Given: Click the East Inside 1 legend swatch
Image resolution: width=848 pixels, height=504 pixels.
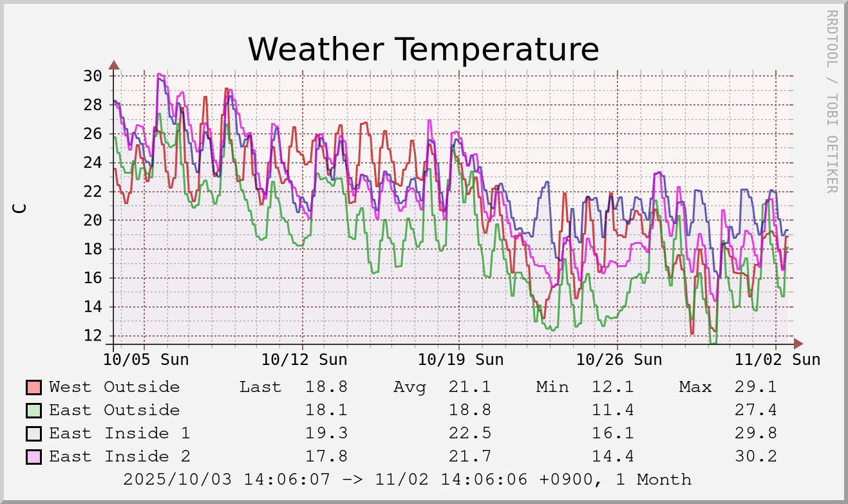Looking at the screenshot, I should [34, 434].
